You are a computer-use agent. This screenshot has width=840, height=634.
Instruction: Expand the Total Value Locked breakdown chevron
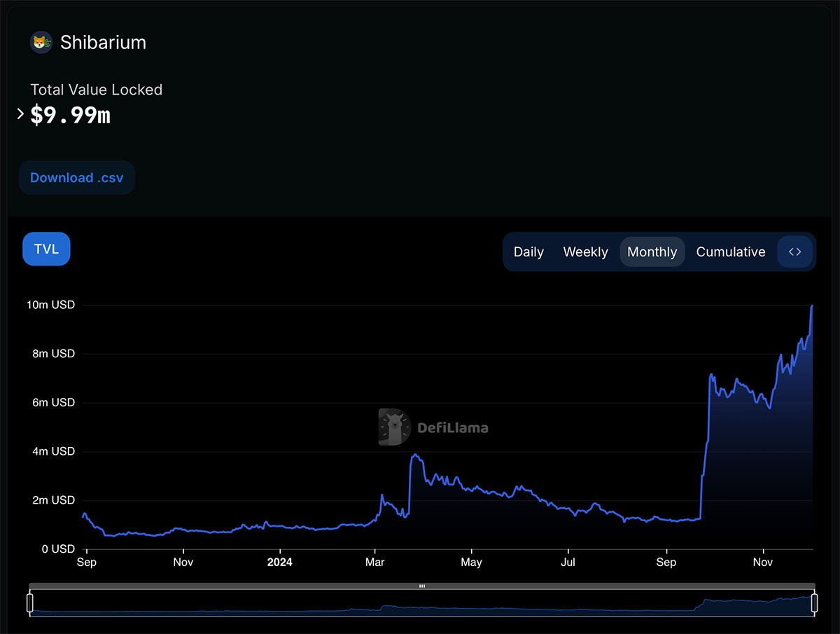pos(20,113)
